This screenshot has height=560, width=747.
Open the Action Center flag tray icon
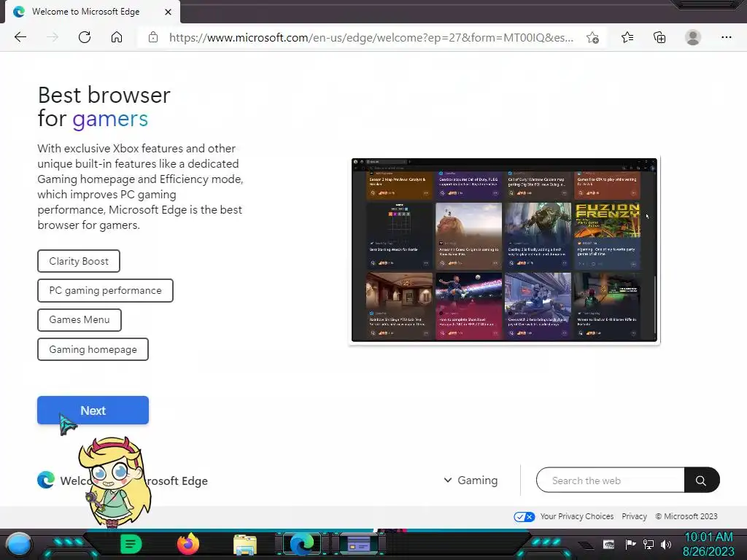631,544
